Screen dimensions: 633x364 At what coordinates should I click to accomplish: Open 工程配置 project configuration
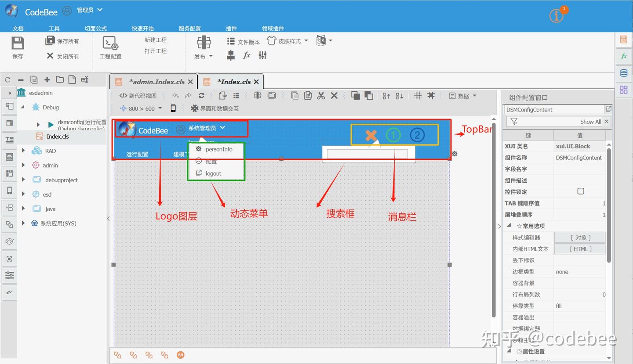click(110, 47)
